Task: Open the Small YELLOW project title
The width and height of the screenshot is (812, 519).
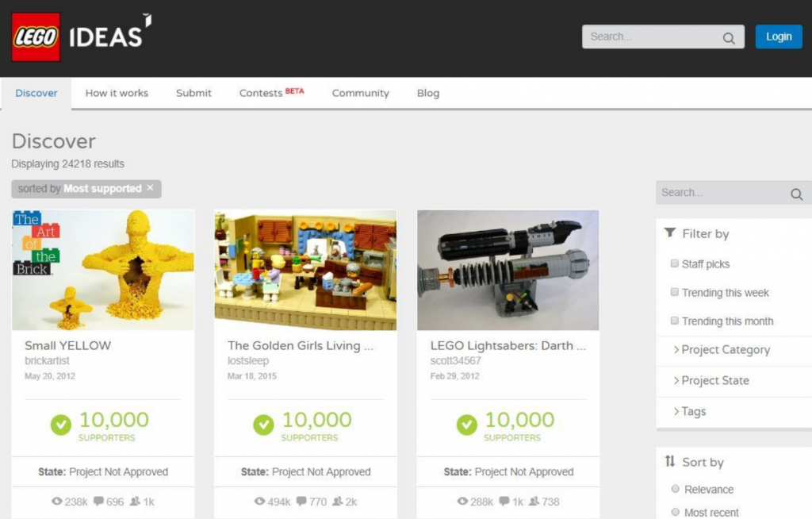Action: [68, 346]
